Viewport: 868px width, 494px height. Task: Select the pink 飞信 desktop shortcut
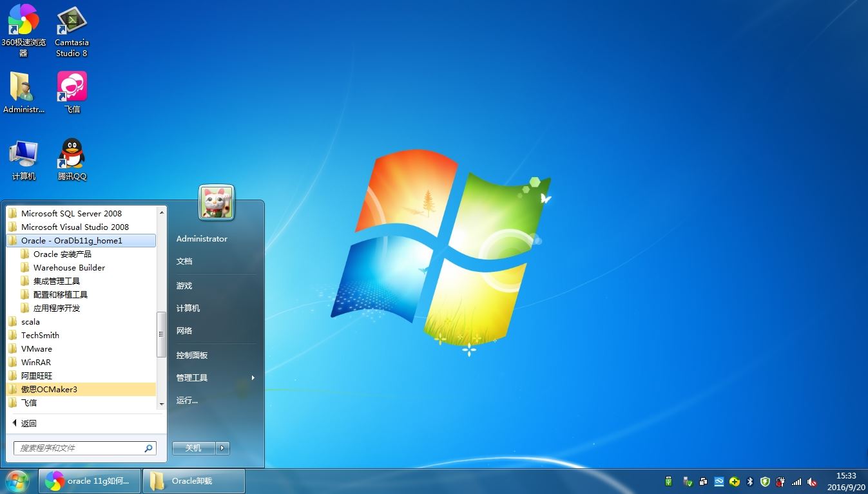(72, 92)
